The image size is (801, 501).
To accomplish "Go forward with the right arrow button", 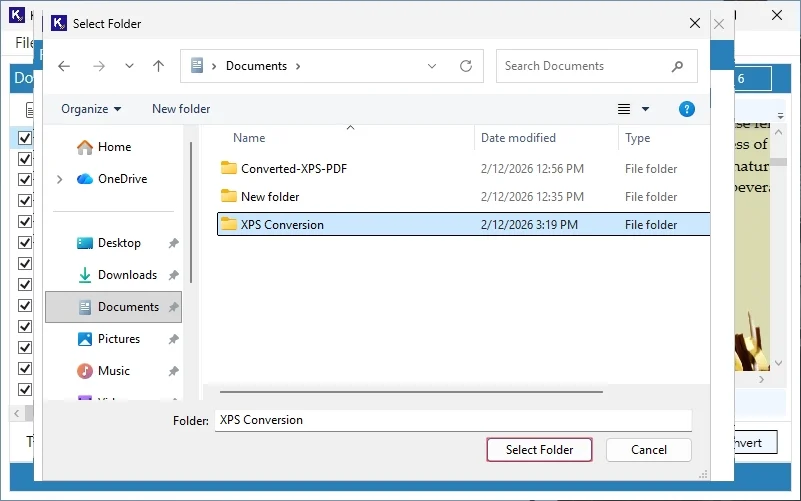I will 99,66.
